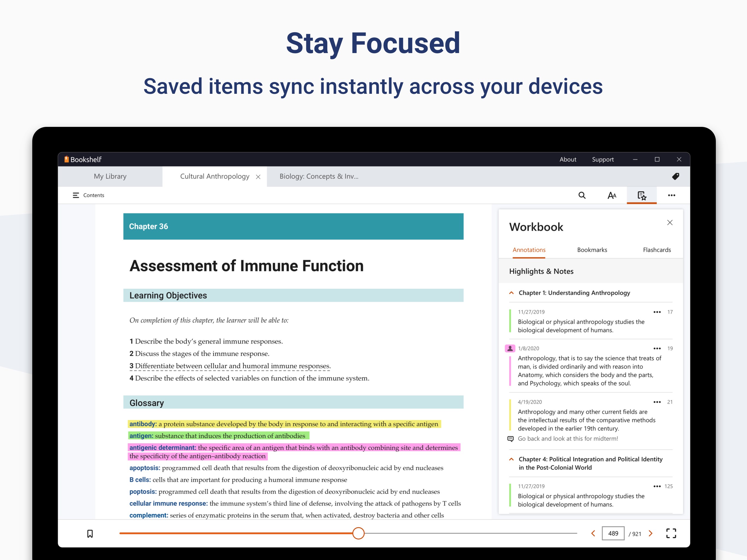Open options menu for the 11/27/2019 highlight
The width and height of the screenshot is (747, 560).
click(657, 312)
